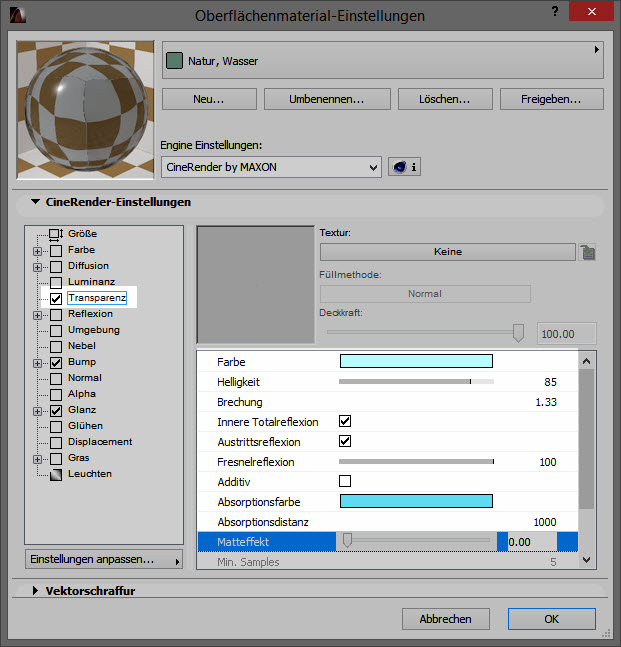
Task: Click the Freigeben... button
Action: 552,99
